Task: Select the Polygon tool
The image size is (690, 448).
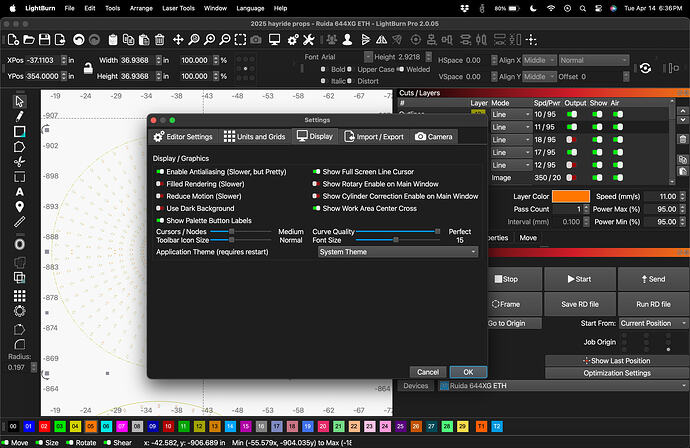Action: (19, 147)
